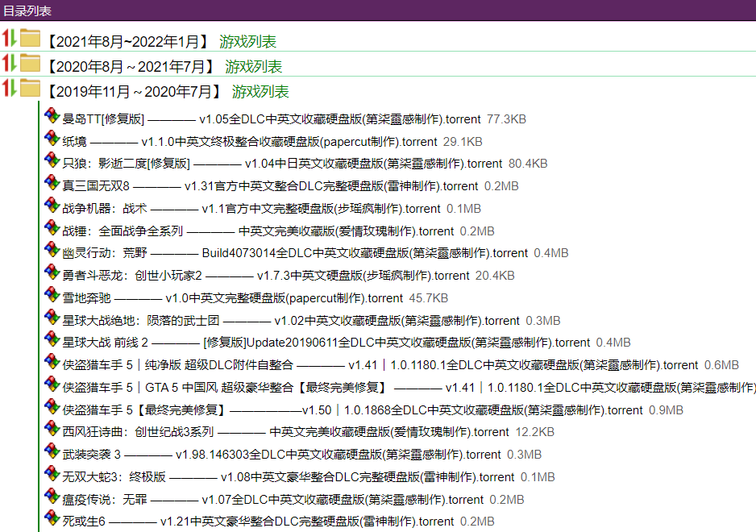Click torrent icon beside 死或生6

coord(52,518)
